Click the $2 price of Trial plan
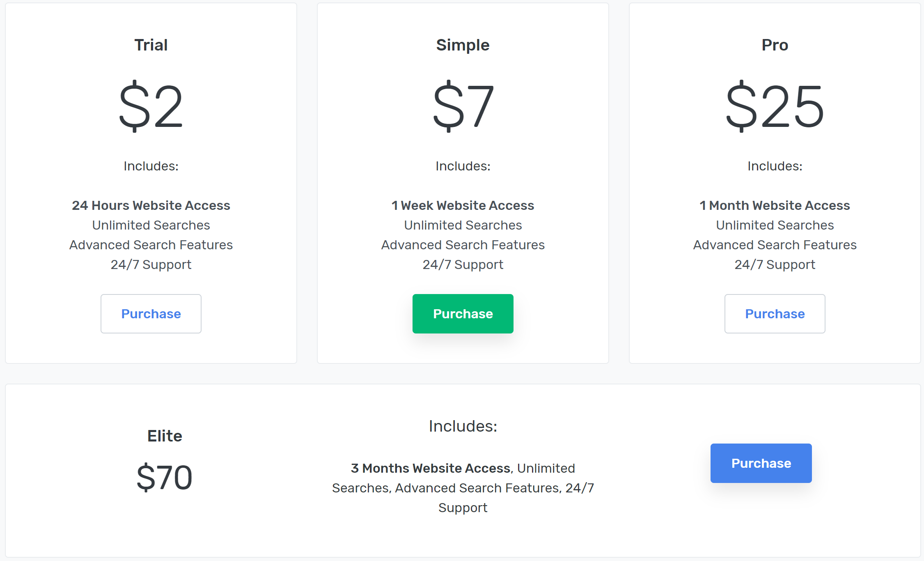 (x=151, y=107)
